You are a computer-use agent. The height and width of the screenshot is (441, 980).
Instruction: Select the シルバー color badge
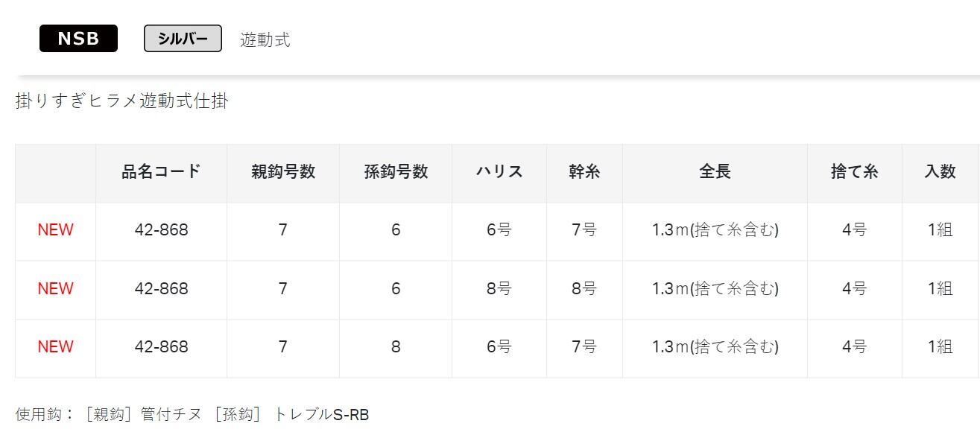tap(183, 39)
